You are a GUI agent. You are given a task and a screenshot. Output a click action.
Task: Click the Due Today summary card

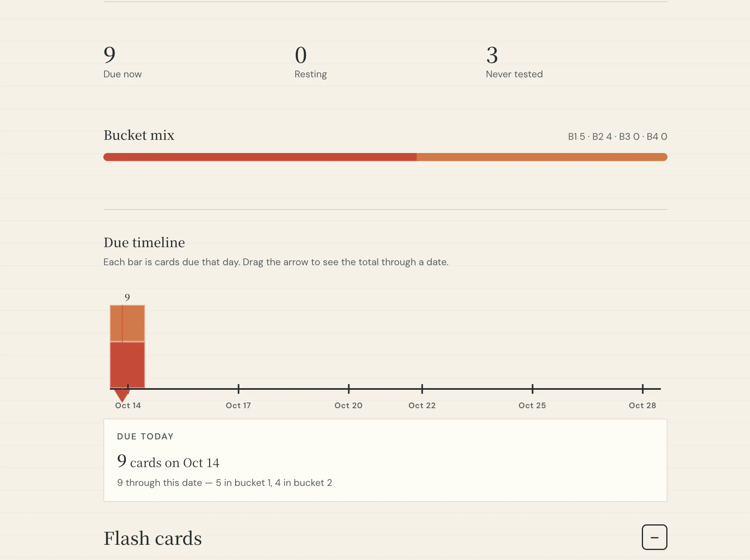click(x=385, y=460)
